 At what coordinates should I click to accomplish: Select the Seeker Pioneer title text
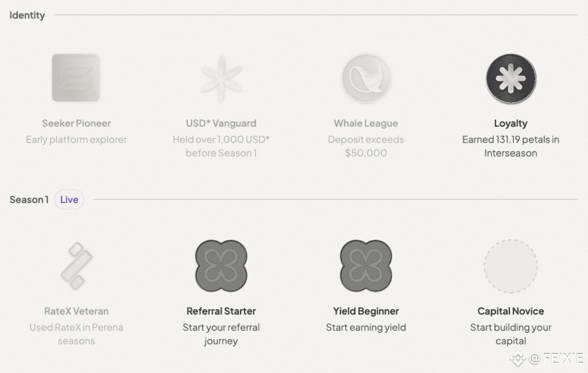[76, 123]
